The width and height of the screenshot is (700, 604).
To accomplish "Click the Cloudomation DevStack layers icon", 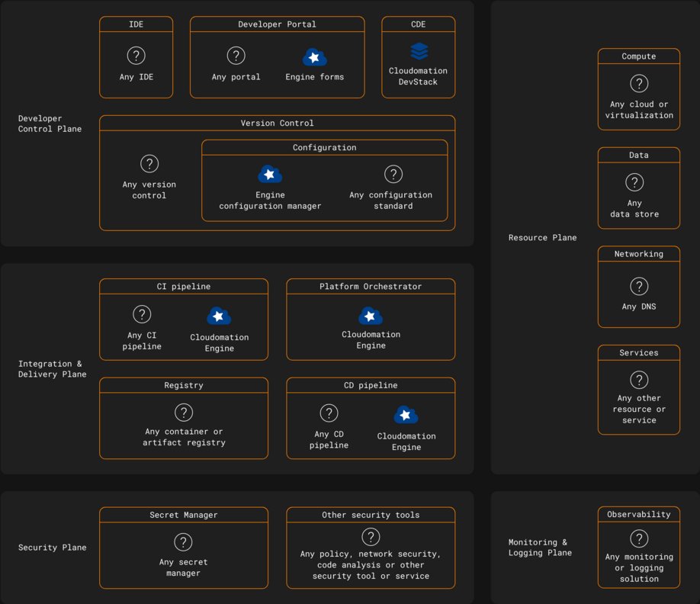I will pos(419,51).
